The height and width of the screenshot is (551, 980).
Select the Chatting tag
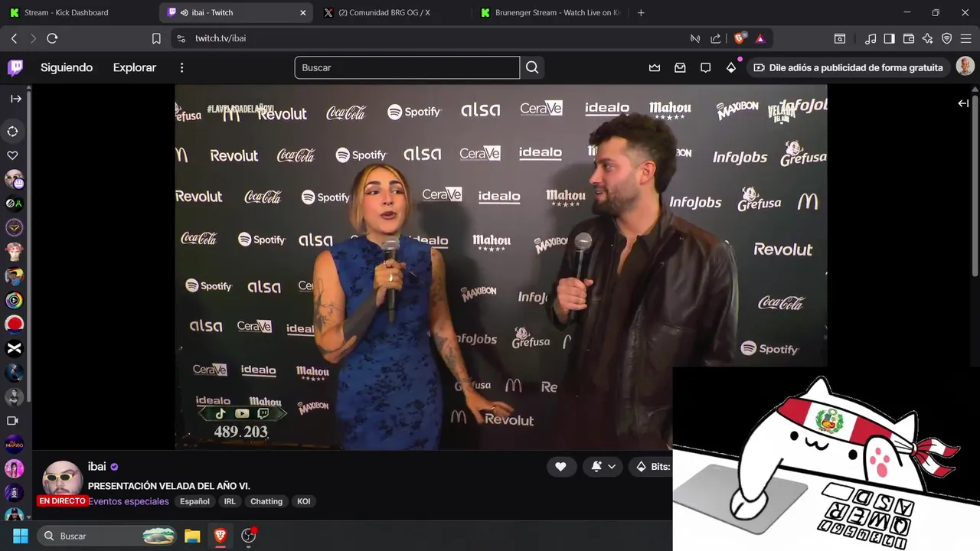tap(266, 501)
